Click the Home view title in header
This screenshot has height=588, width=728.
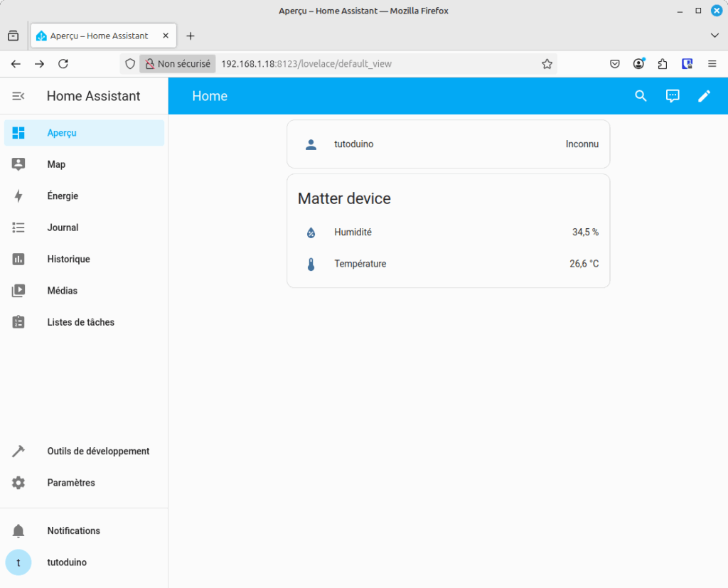(x=210, y=96)
